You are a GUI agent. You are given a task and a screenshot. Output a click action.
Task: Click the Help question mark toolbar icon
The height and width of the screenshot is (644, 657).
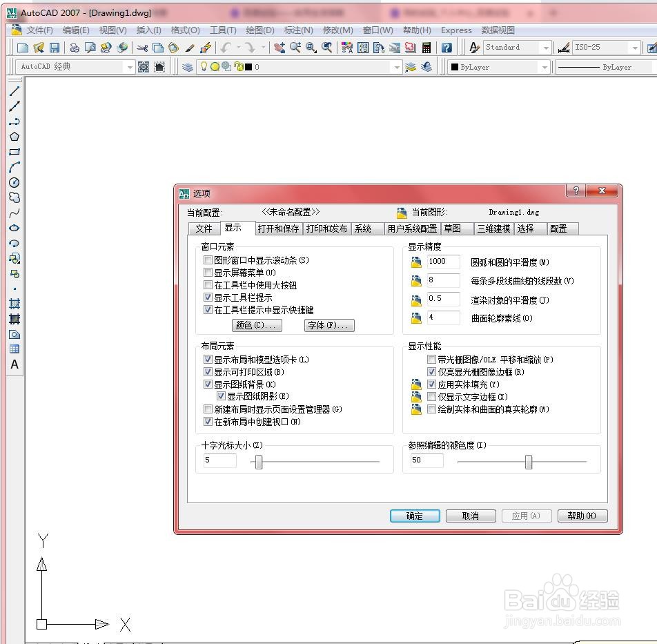tap(447, 48)
